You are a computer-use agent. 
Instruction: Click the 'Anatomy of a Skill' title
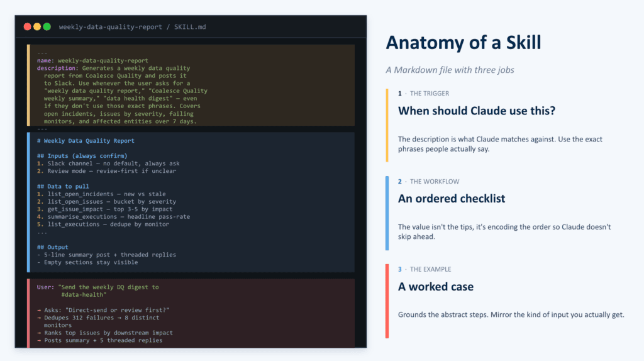[464, 43]
